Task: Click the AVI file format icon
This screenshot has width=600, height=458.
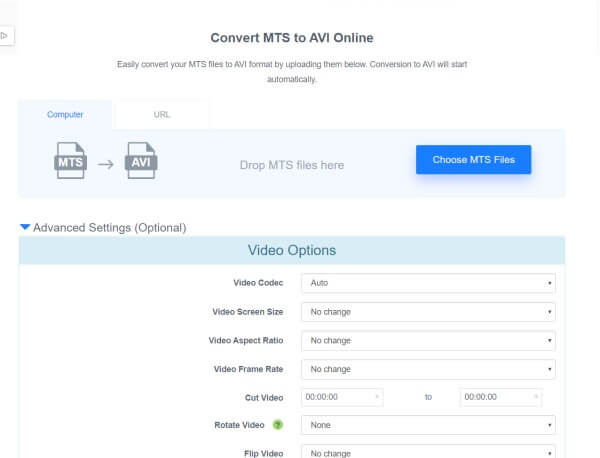Action: click(x=141, y=160)
